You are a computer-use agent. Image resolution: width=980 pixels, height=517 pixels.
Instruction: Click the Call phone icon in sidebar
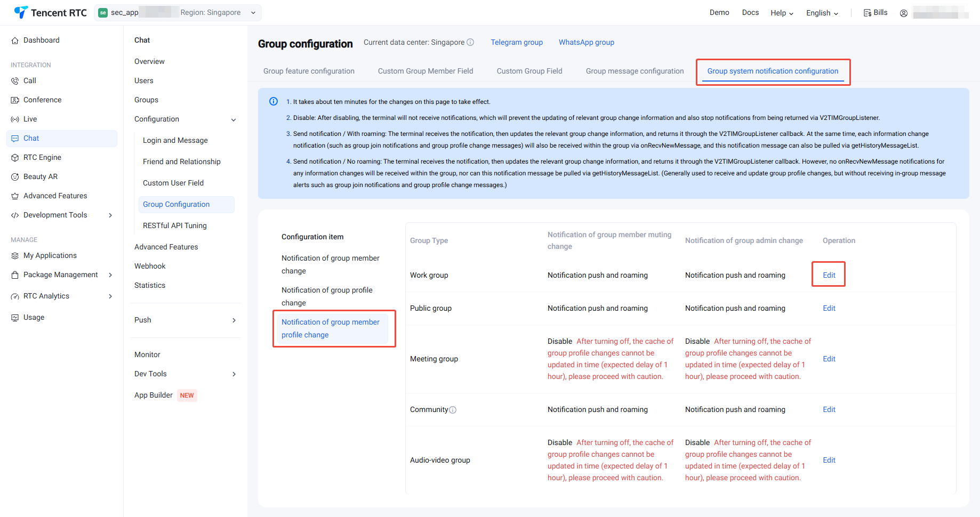tap(15, 81)
